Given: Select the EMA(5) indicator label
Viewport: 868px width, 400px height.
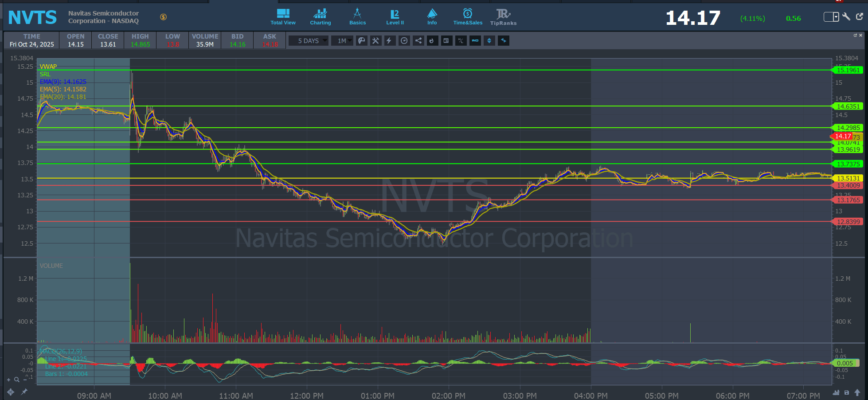Looking at the screenshot, I should 63,89.
